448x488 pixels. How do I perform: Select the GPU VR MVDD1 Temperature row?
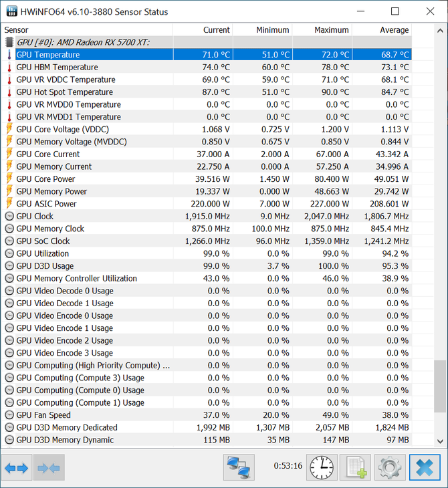tap(207, 117)
